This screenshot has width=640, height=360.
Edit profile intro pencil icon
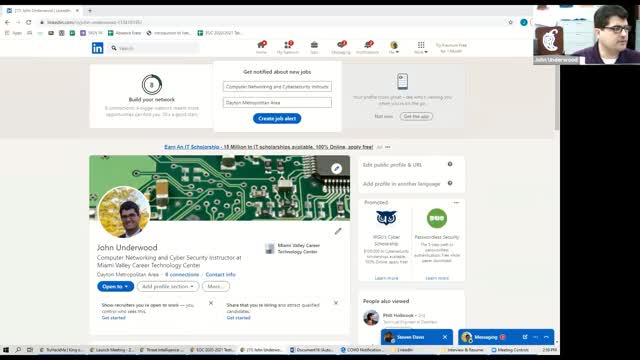tap(338, 231)
